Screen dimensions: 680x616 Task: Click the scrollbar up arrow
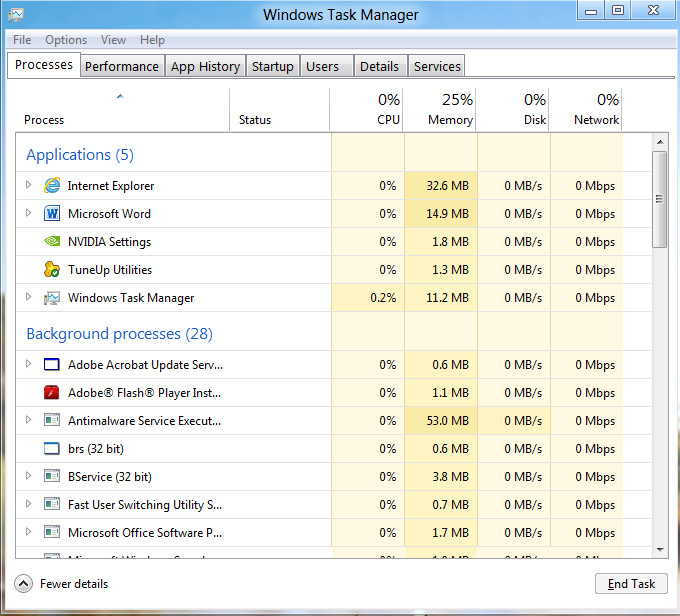click(x=660, y=142)
